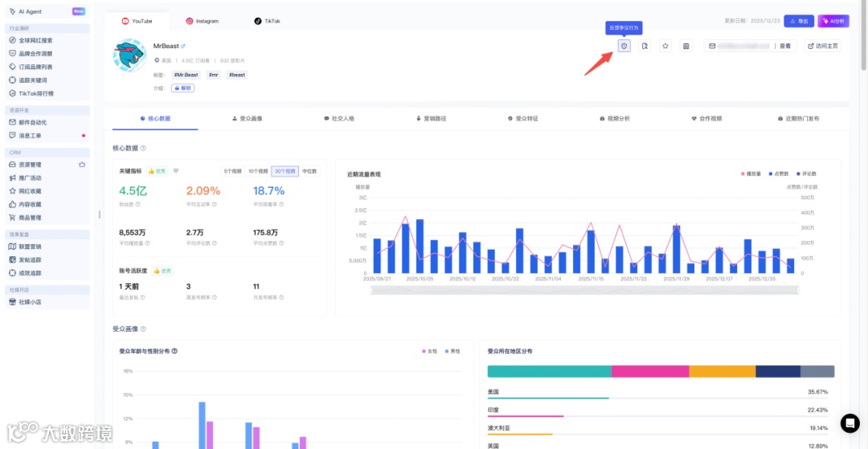Switch to the Instagram platform tab
The width and height of the screenshot is (868, 449).
pyautogui.click(x=202, y=21)
